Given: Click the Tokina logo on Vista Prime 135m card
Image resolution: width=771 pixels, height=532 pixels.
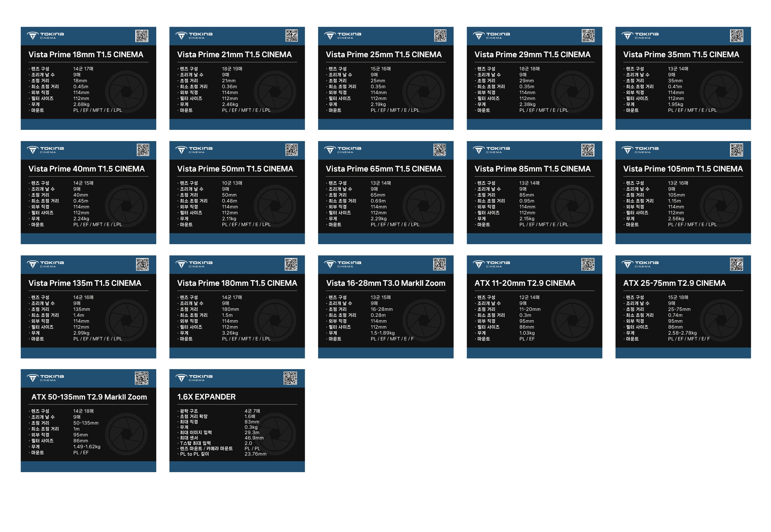Looking at the screenshot, I should pos(45,264).
